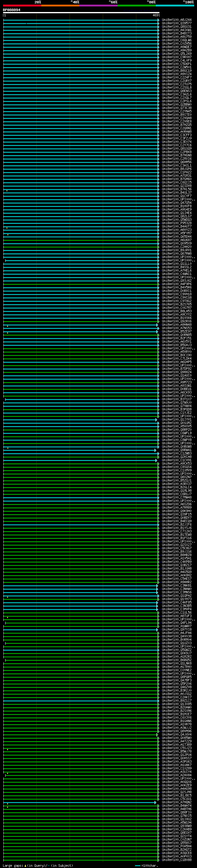Select the UniRef100_C2Z4F7 label
This screenshot has width=197, height=868.
[176, 78]
